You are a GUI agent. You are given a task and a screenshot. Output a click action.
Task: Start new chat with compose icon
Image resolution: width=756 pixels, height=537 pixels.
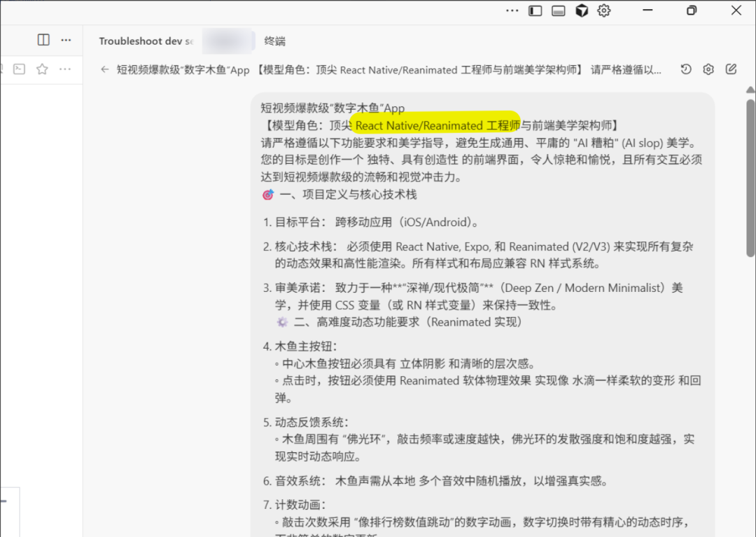[731, 69]
